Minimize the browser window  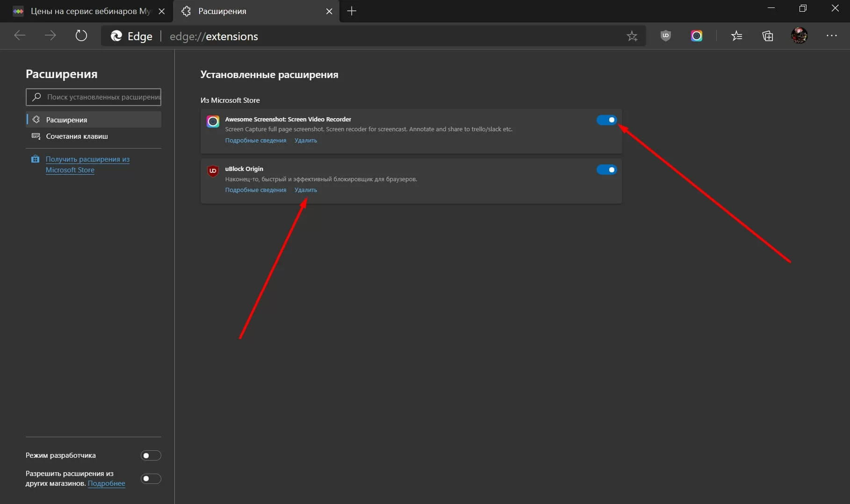coord(771,8)
